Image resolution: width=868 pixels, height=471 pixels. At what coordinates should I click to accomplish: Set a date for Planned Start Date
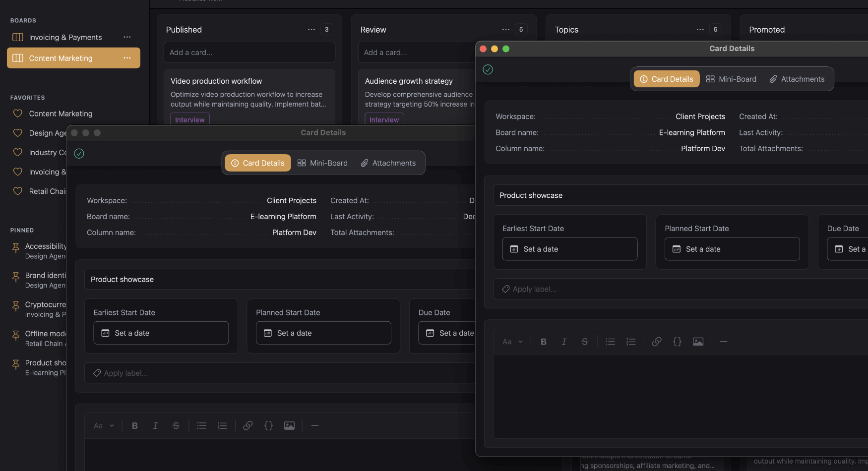732,249
